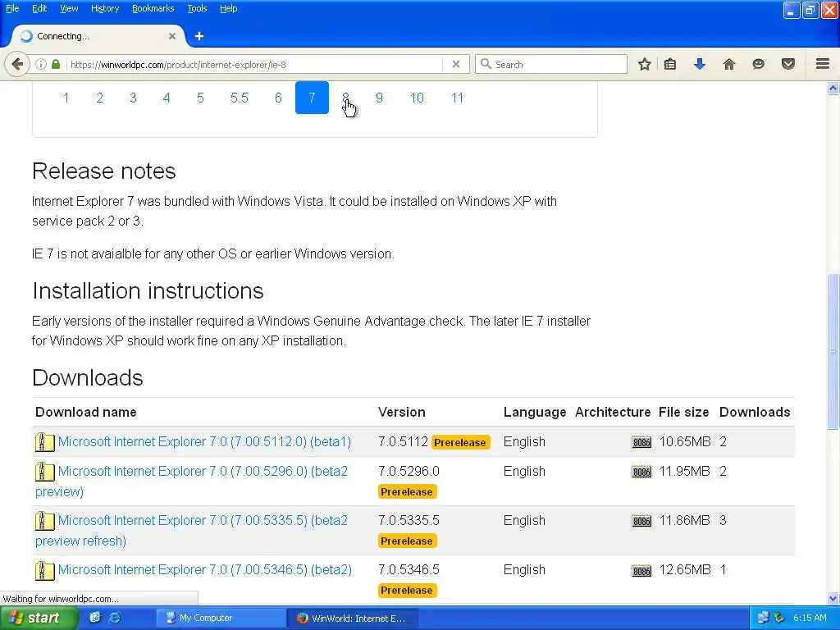Viewport: 840px width, 630px height.
Task: Select version 3 in version list
Action: click(x=133, y=98)
